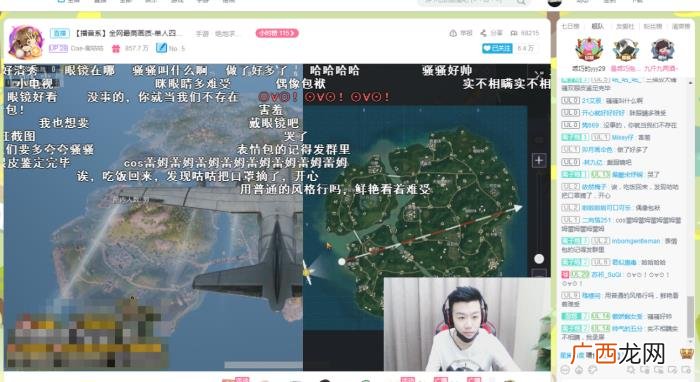This screenshot has height=382, width=700.
Task: Select chat message 眯眼睛多难受
Action: [648, 113]
